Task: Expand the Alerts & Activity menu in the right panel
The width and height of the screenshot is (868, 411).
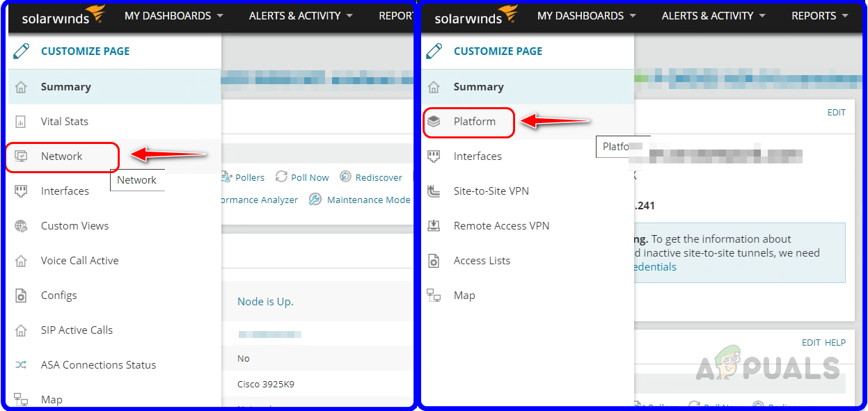Action: tap(713, 15)
